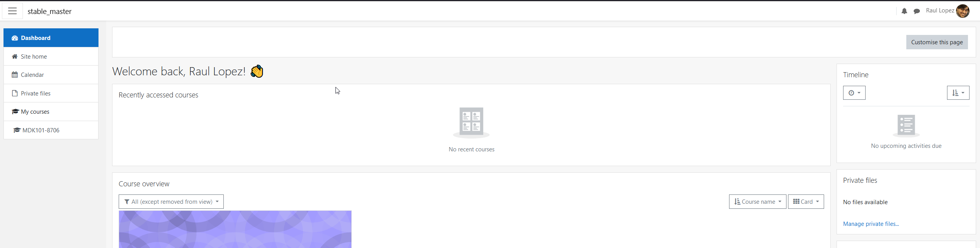
Task: Open the All (except removed from view) filter
Action: [171, 202]
